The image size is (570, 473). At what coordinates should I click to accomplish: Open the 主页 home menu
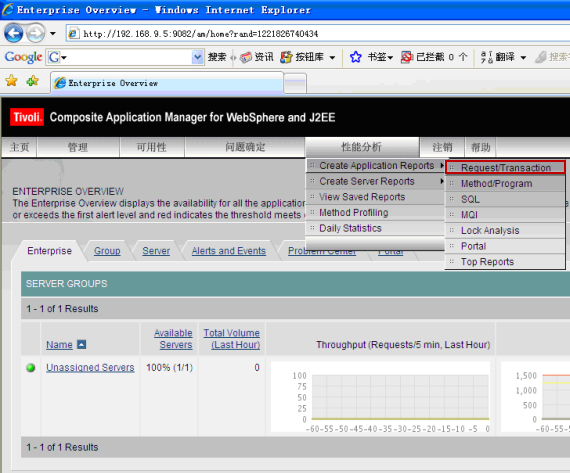click(19, 147)
